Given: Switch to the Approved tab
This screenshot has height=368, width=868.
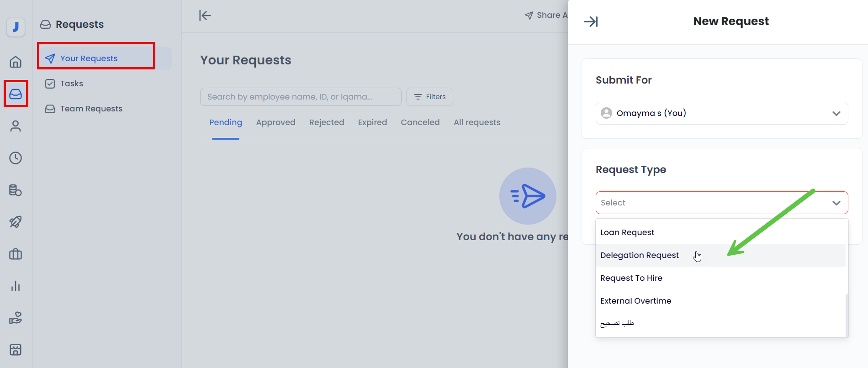Looking at the screenshot, I should (275, 122).
